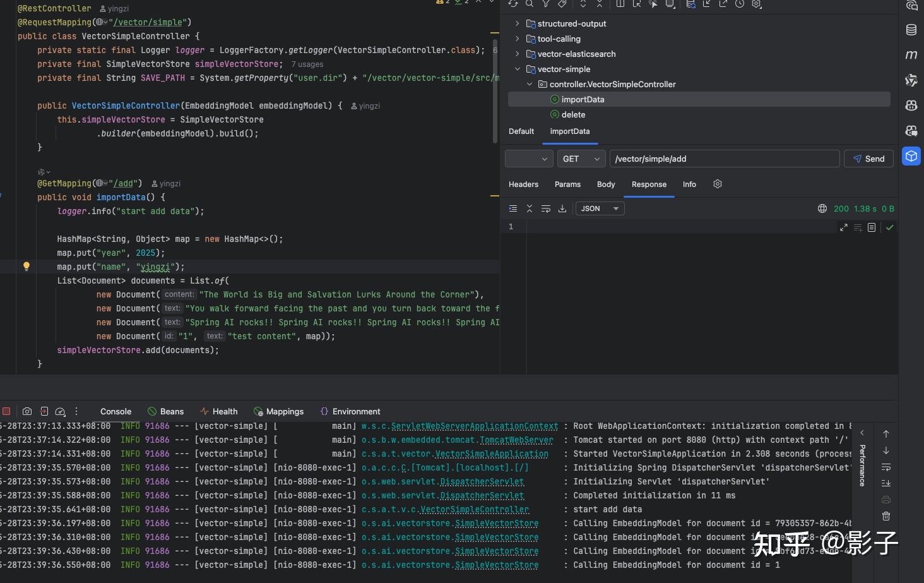Click the gear icon next to Info tab
Screen dimensions: 924x583
718,184
